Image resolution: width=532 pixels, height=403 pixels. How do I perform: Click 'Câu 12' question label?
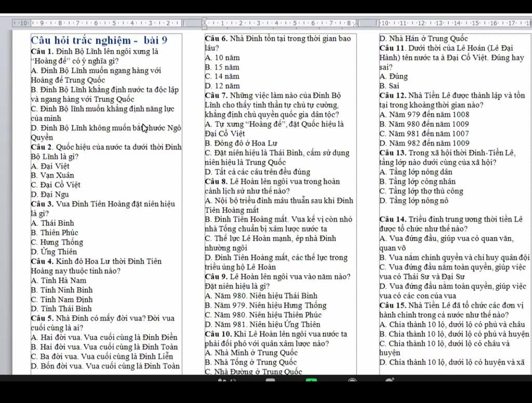click(393, 96)
